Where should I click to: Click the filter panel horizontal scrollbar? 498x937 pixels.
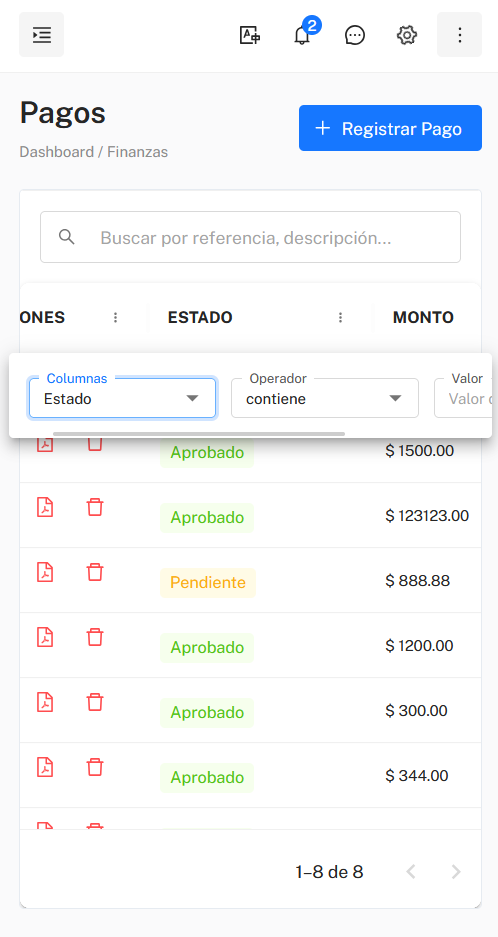(198, 434)
